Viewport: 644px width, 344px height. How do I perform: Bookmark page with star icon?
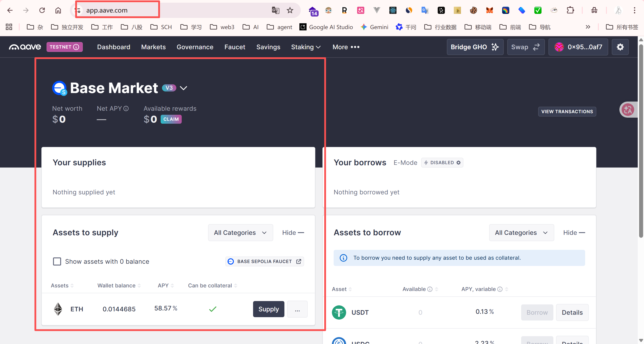click(x=290, y=10)
